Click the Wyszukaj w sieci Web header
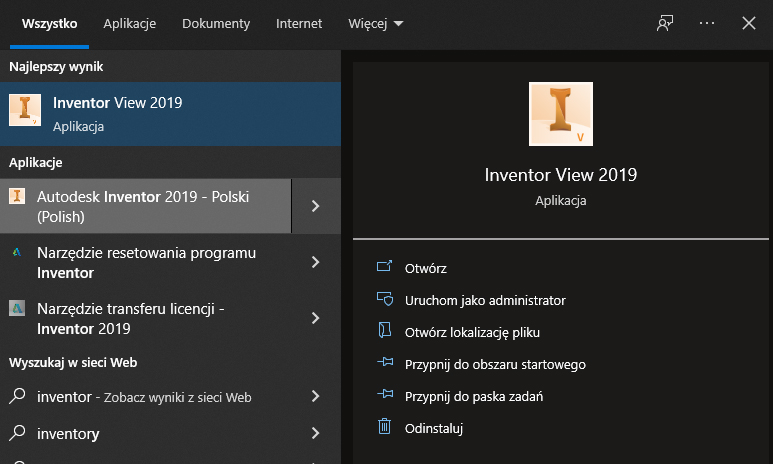773x464 pixels. coord(73,362)
